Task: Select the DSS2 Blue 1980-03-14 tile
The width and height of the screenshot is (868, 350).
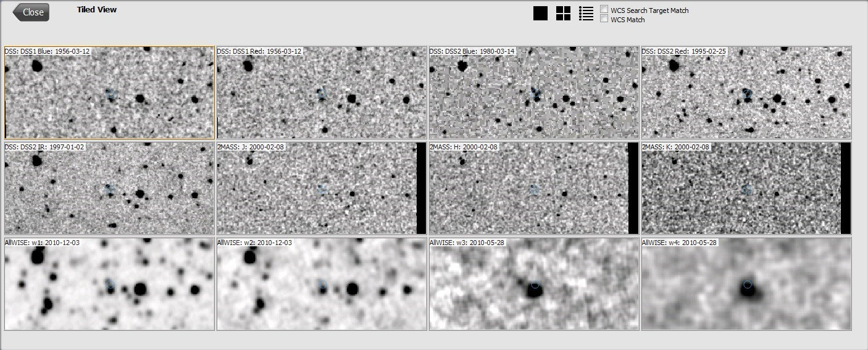Action: tap(534, 92)
